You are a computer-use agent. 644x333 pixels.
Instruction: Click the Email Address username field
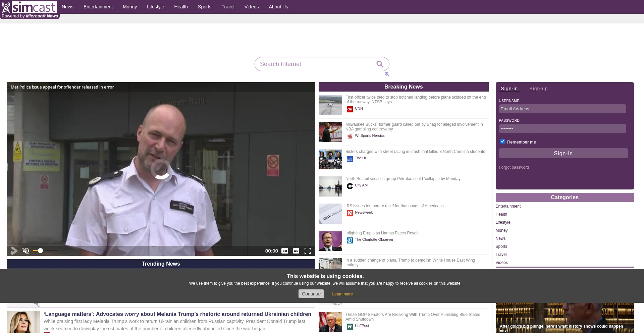tap(562, 109)
